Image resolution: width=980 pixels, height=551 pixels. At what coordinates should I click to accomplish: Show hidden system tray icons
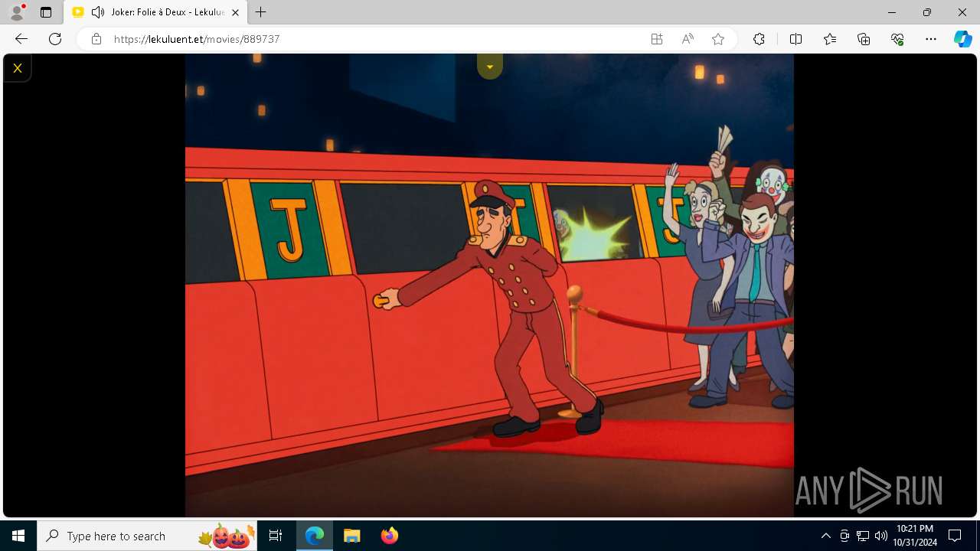(x=825, y=536)
